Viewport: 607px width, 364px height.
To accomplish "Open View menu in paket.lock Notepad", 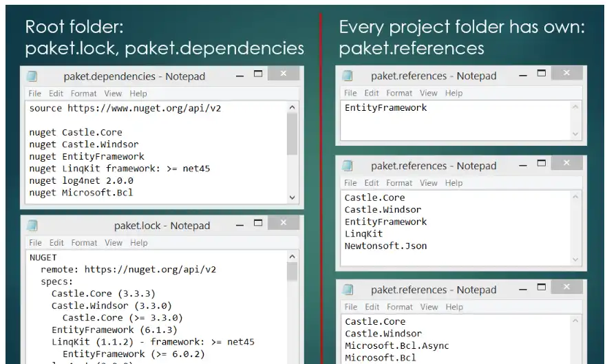I will point(114,243).
